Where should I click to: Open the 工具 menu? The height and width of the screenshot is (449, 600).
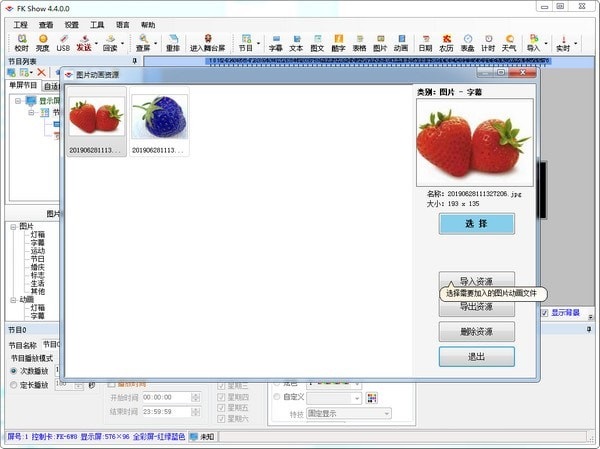[97, 25]
